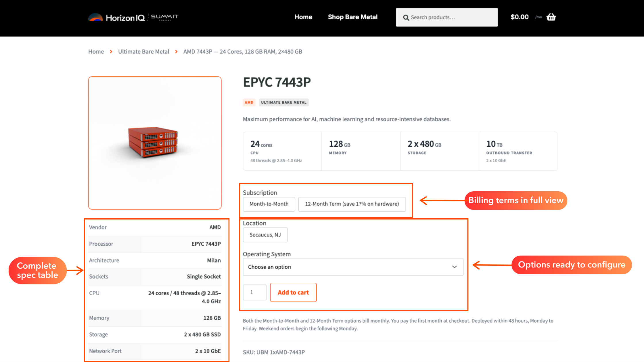The image size is (644, 362).
Task: Click the product description sentence
Action: pyautogui.click(x=347, y=119)
